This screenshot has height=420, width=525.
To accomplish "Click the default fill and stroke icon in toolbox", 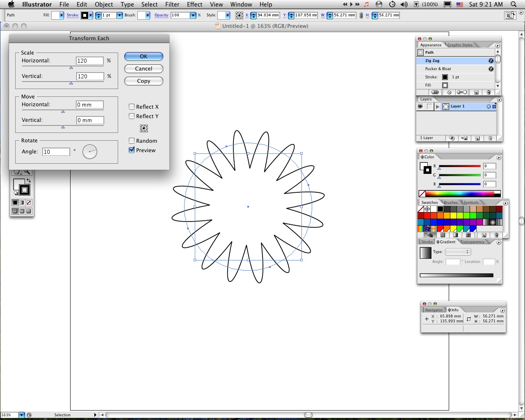I will click(16, 193).
